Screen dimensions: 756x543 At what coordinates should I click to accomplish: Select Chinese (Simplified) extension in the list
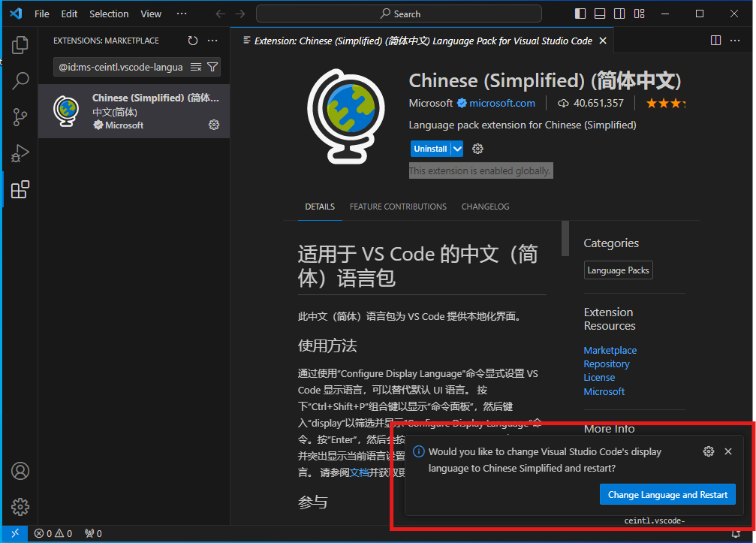(x=134, y=111)
